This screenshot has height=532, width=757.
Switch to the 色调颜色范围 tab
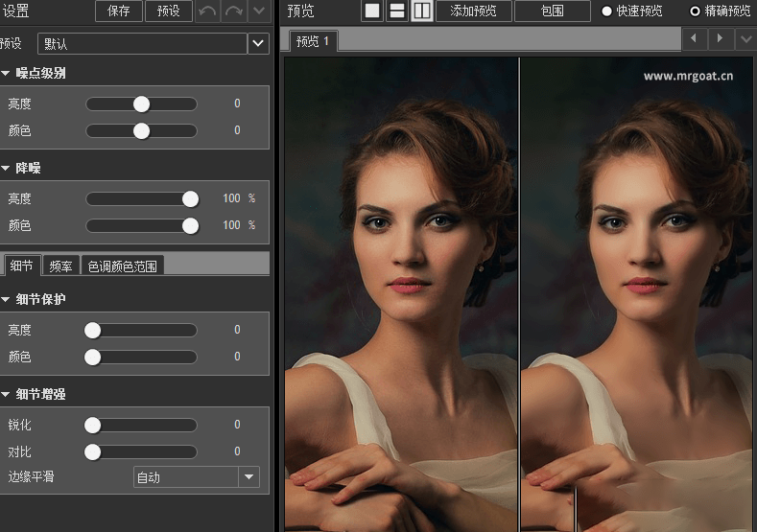pyautogui.click(x=123, y=266)
